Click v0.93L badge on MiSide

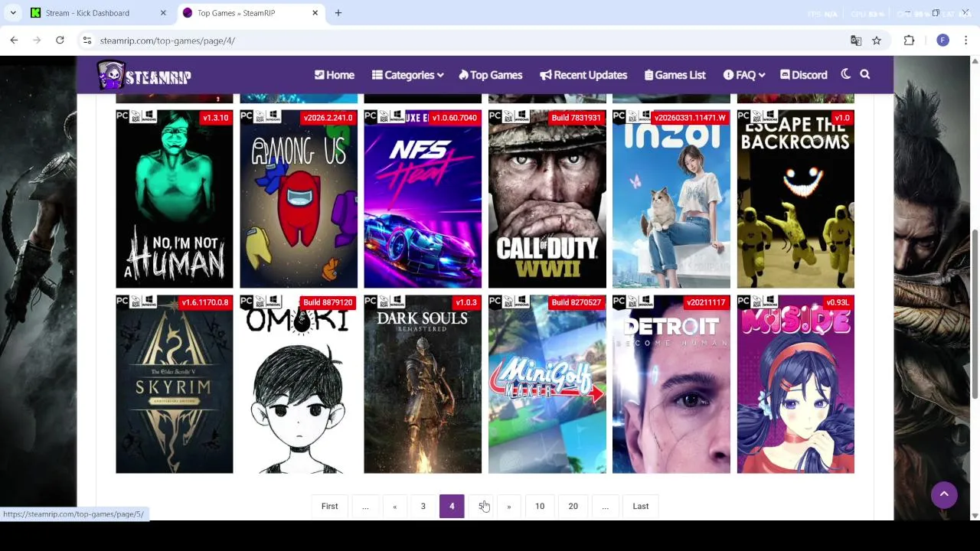838,303
